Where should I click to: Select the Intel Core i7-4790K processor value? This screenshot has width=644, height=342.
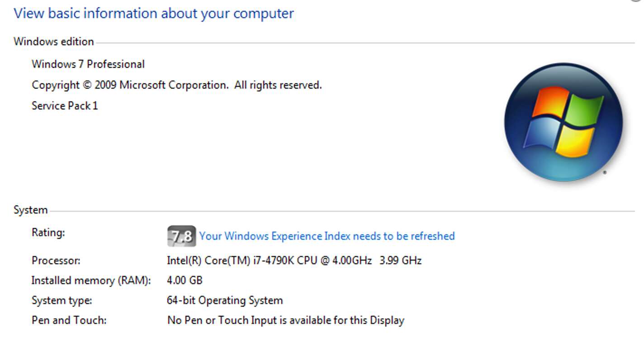pyautogui.click(x=269, y=261)
